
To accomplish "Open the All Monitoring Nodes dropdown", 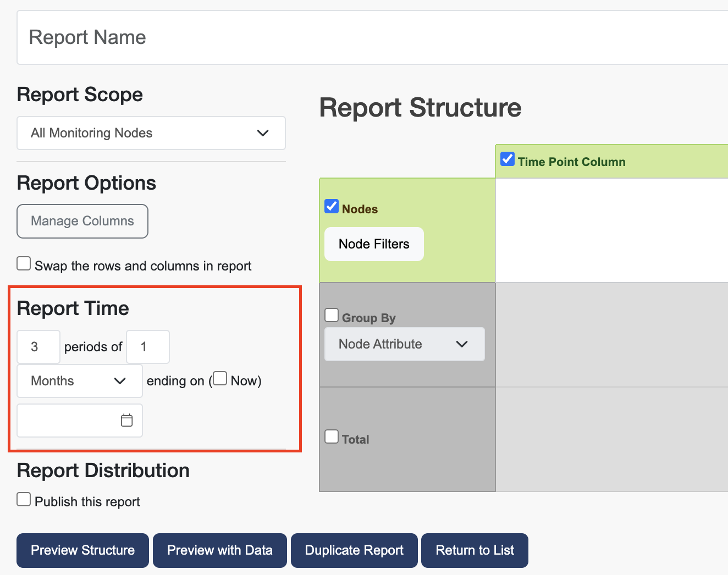I will (x=151, y=133).
